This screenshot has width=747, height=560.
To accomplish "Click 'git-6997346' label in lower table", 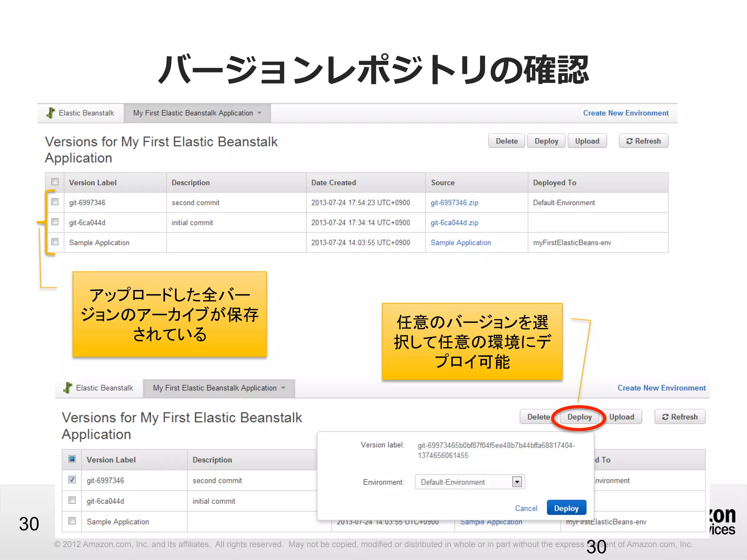I will pyautogui.click(x=105, y=481).
